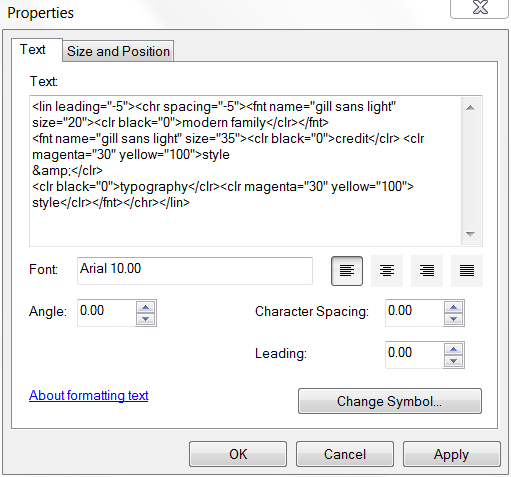Select center text alignment icon
Viewport: 511px width, 477px height.
387,271
